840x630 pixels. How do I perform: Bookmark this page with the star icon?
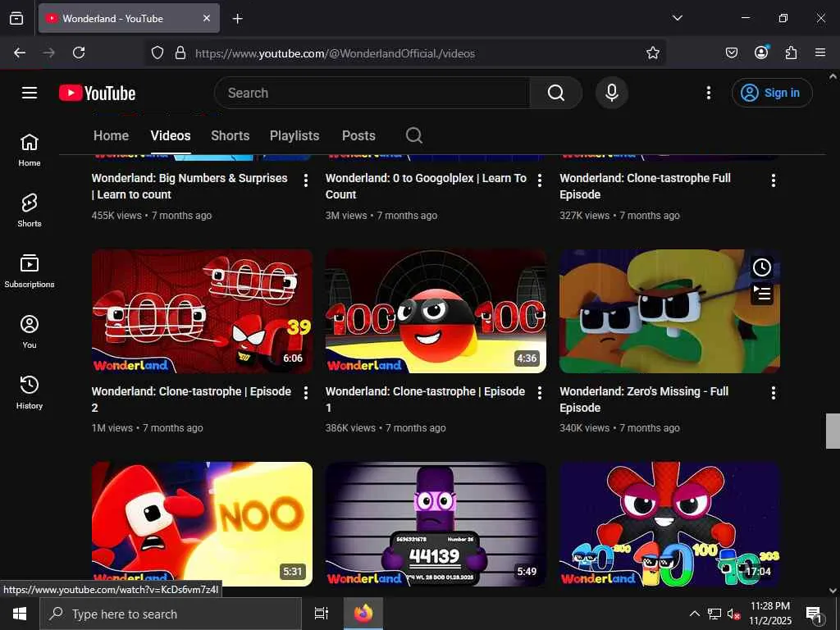coord(653,52)
